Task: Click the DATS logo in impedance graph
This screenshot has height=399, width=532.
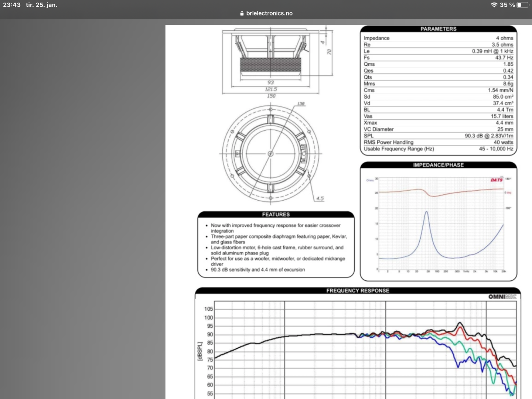Action: pos(497,180)
